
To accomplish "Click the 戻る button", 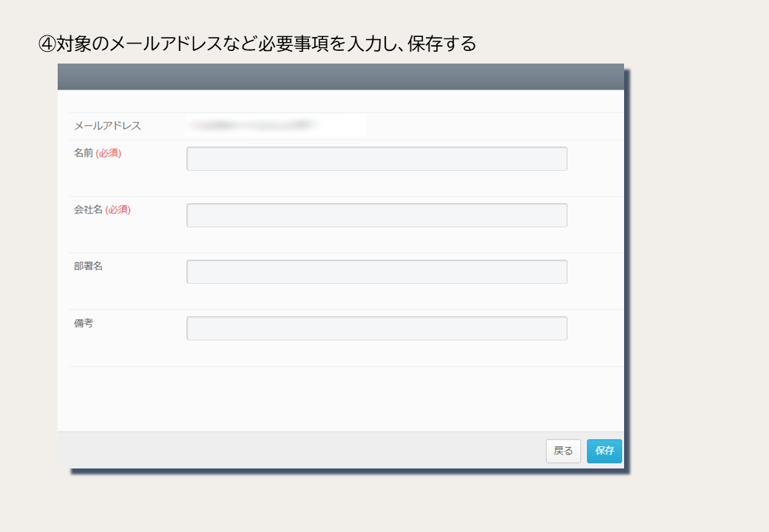I will [x=563, y=451].
